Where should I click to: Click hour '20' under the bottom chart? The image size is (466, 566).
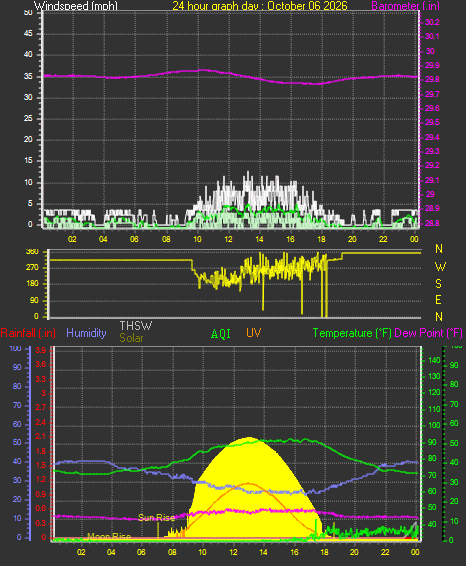tap(354, 552)
